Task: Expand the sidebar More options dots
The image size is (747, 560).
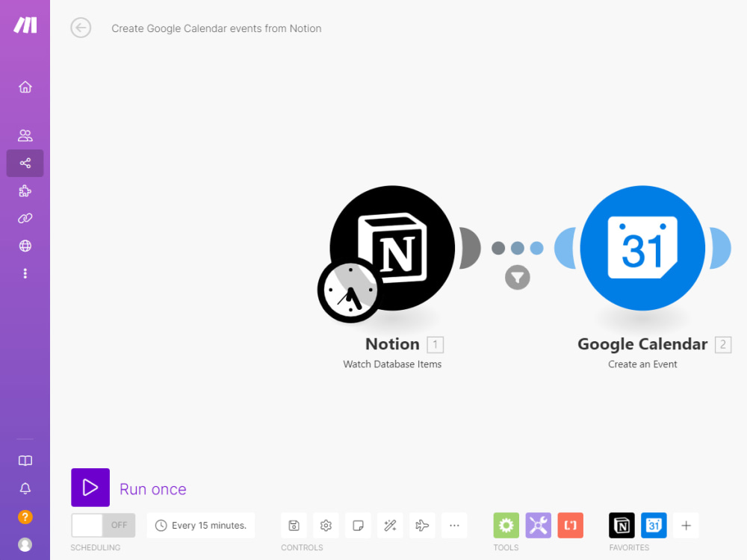Action: tap(25, 273)
